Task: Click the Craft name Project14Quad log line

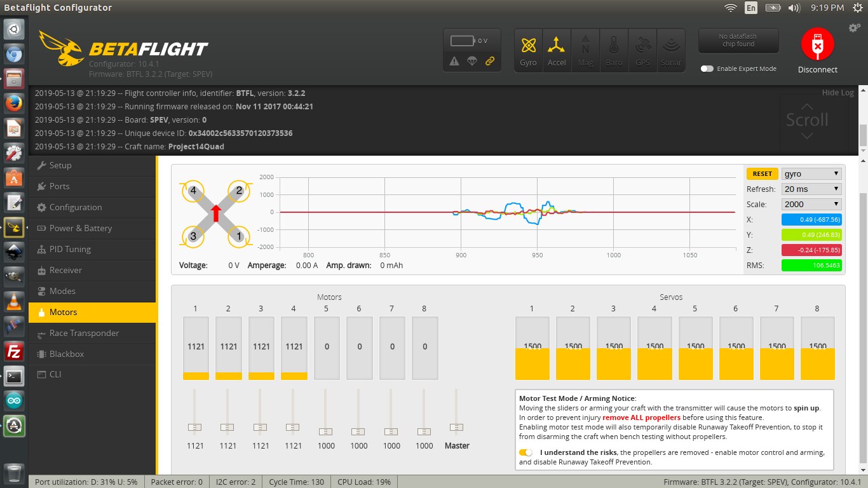Action: [x=130, y=146]
